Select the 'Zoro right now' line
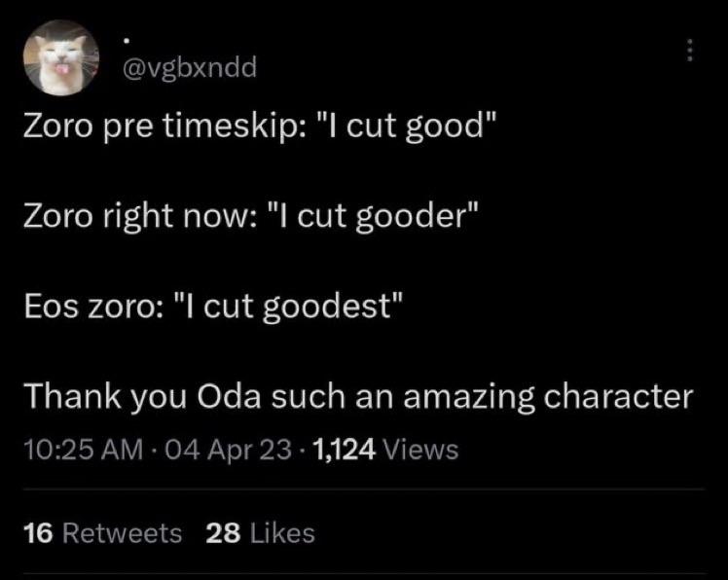 pos(251,216)
